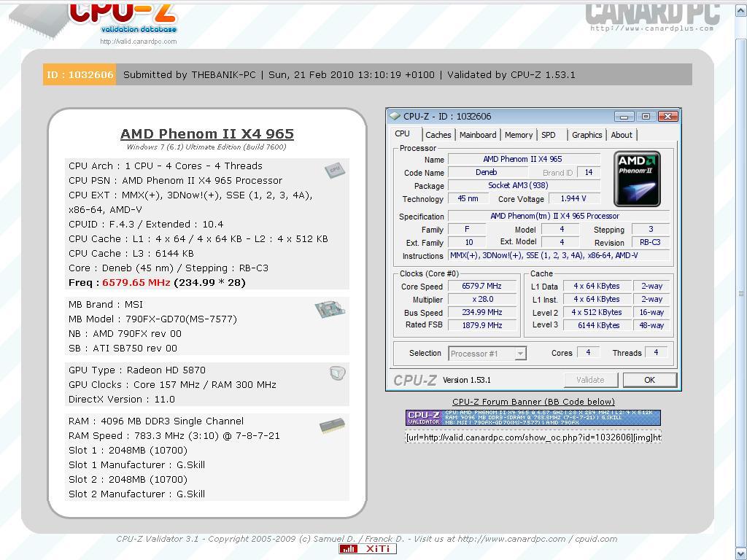Click the Technology 45 nm field

(468, 198)
